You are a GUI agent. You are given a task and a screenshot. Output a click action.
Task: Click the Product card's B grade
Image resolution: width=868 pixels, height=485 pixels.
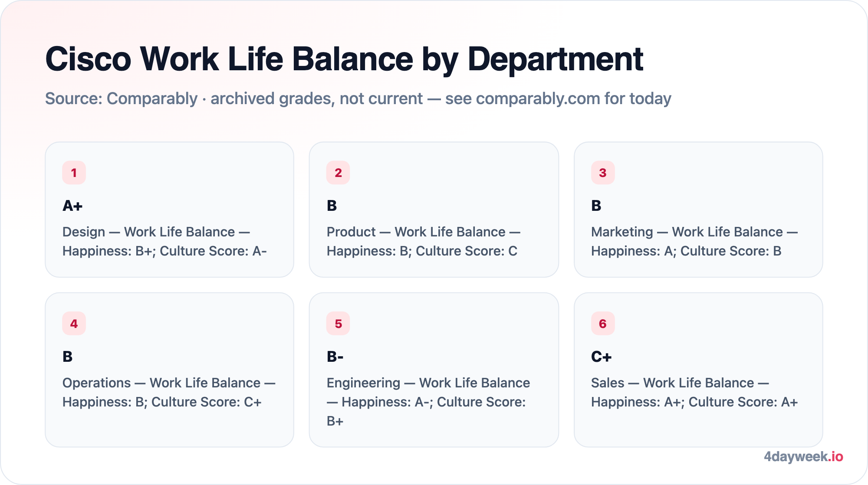click(332, 206)
